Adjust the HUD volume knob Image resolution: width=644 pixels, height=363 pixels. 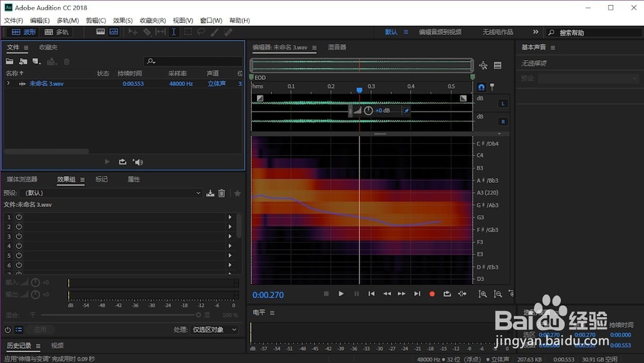[368, 111]
